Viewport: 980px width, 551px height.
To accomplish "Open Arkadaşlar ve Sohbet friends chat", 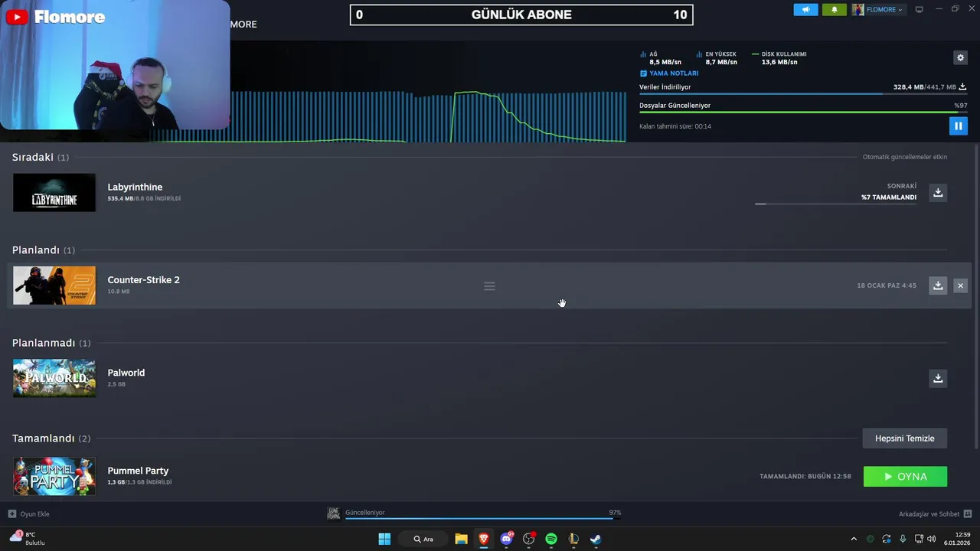I will [935, 514].
